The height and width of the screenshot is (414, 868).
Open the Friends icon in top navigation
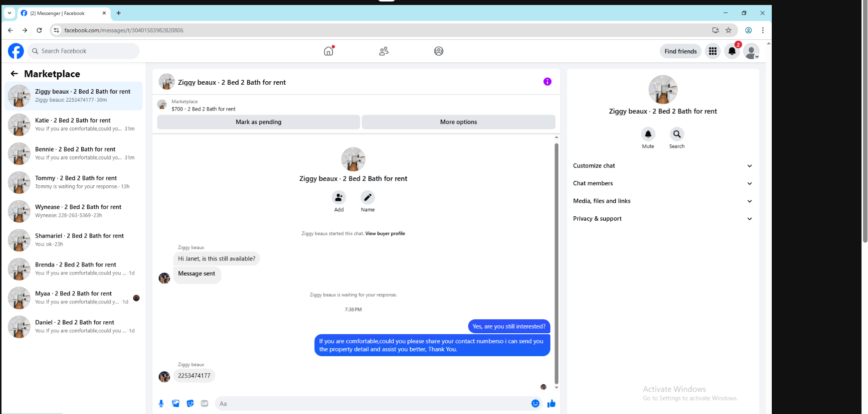click(384, 51)
